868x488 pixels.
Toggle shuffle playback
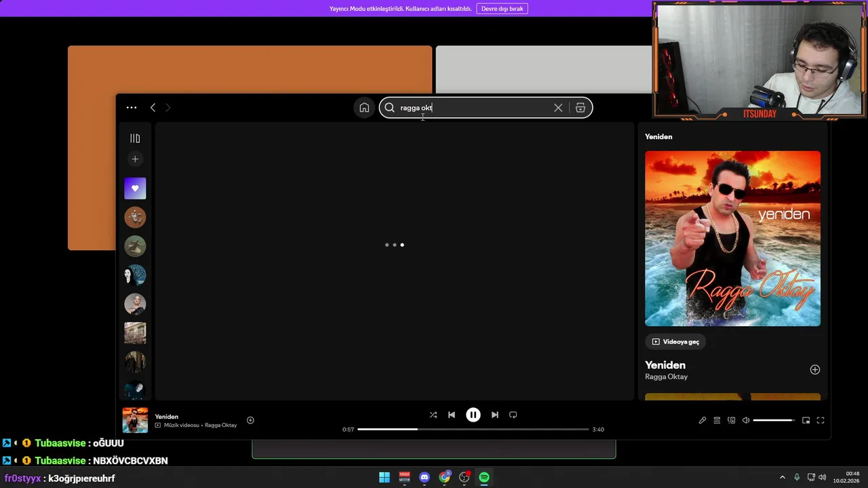433,415
